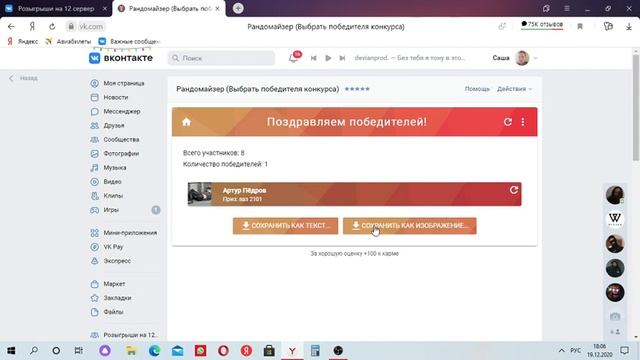
Task: Save results with Сохранить как изображение
Action: [409, 226]
